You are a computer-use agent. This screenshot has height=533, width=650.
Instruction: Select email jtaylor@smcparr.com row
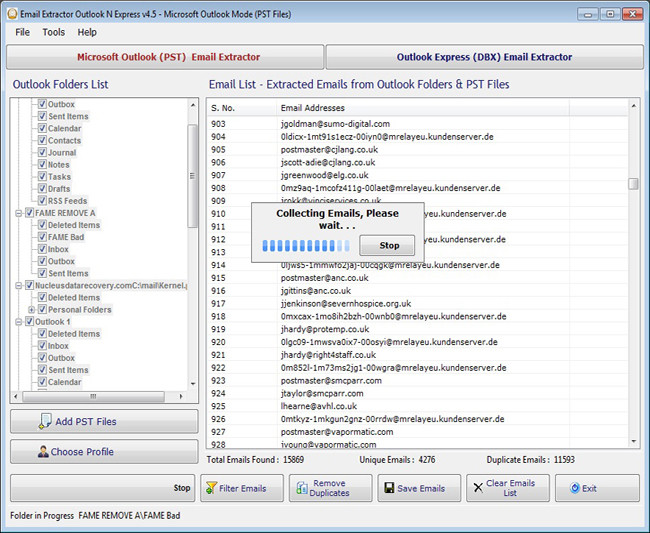point(417,393)
